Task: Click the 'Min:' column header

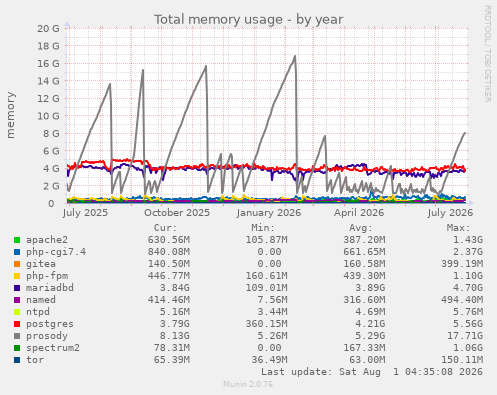Action: [263, 228]
